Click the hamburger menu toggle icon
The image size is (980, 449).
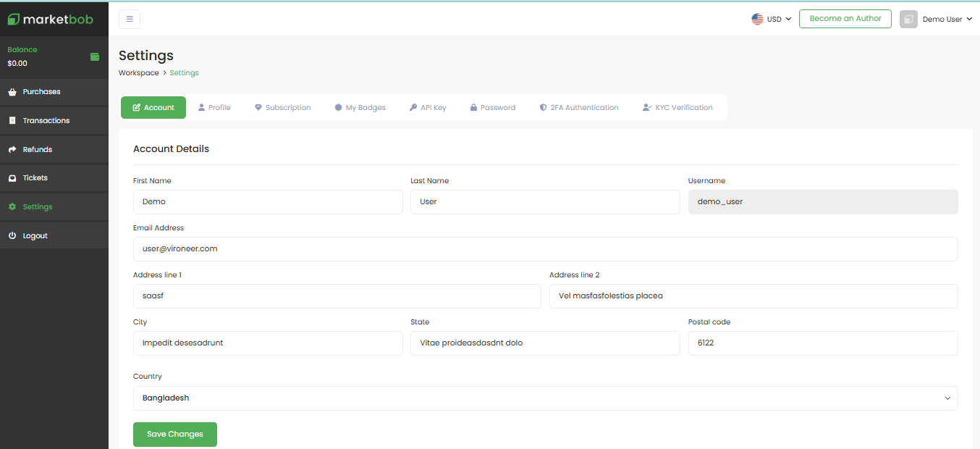(x=130, y=20)
